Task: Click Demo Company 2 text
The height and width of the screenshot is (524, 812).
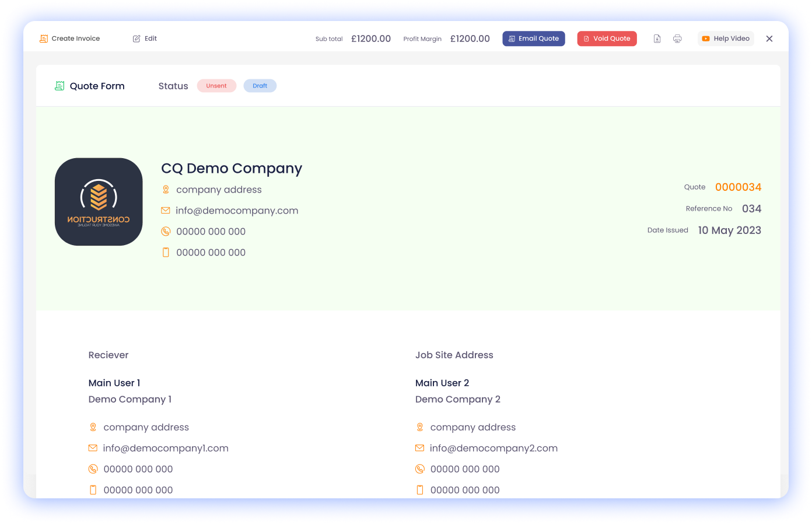Action: pos(458,399)
